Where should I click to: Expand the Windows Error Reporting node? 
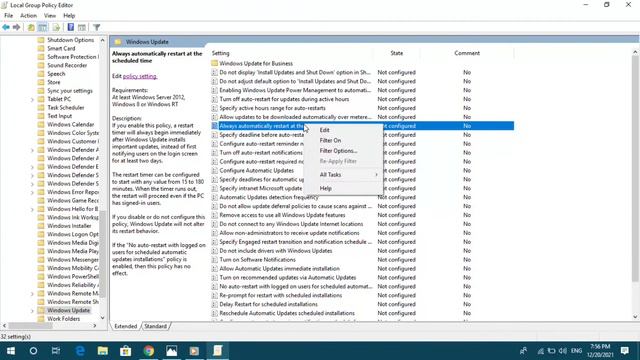[x=32, y=192]
